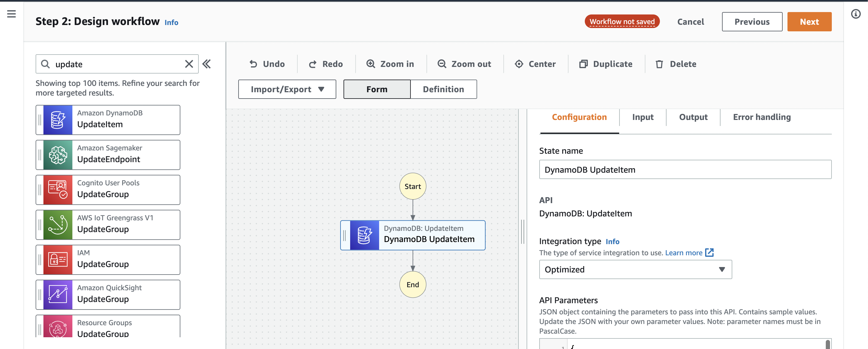Screen dimensions: 868x349
Task: Open the hamburger navigation menu
Action: (11, 14)
